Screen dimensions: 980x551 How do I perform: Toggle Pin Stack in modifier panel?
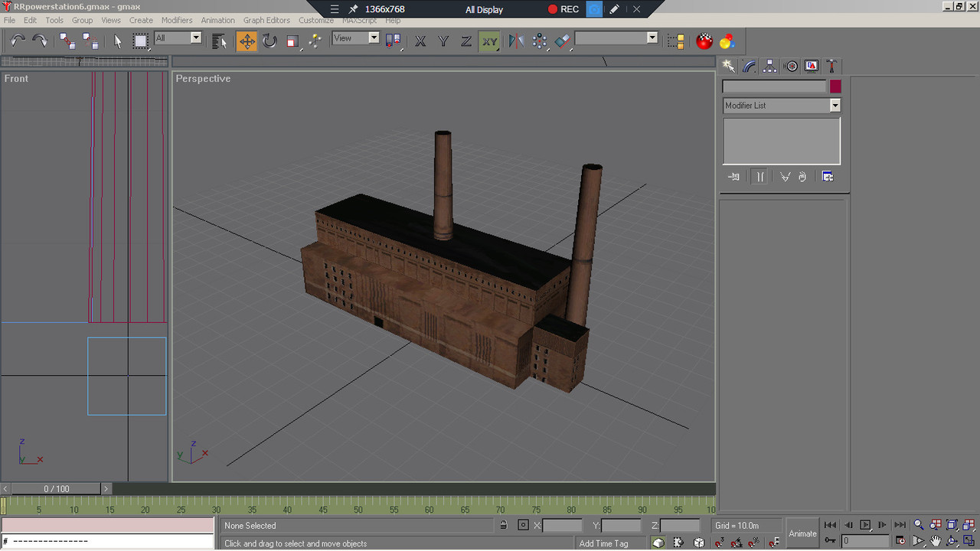(733, 177)
